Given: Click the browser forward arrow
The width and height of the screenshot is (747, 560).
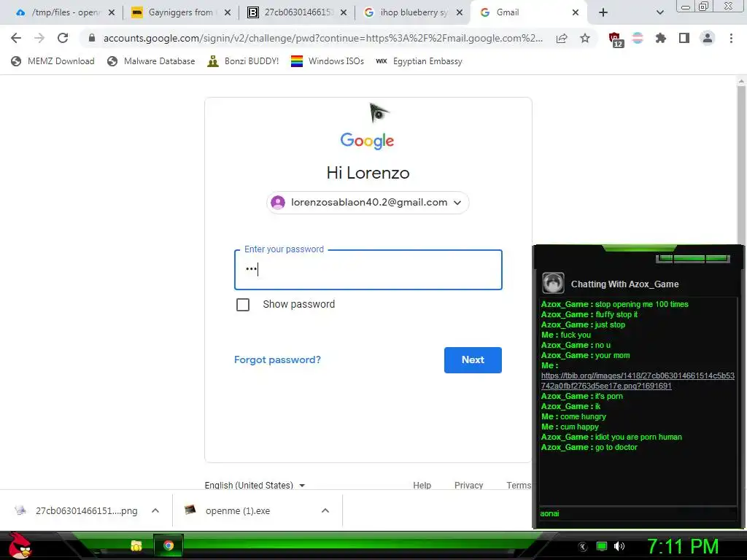Looking at the screenshot, I should 39,38.
